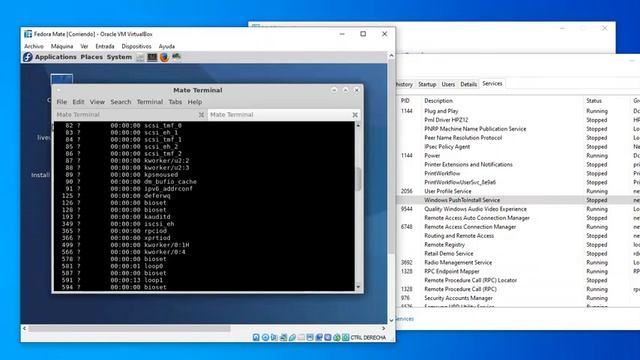Click the VirtualBox shared folders indicator
The width and height of the screenshot is (640, 360).
[x=301, y=337]
